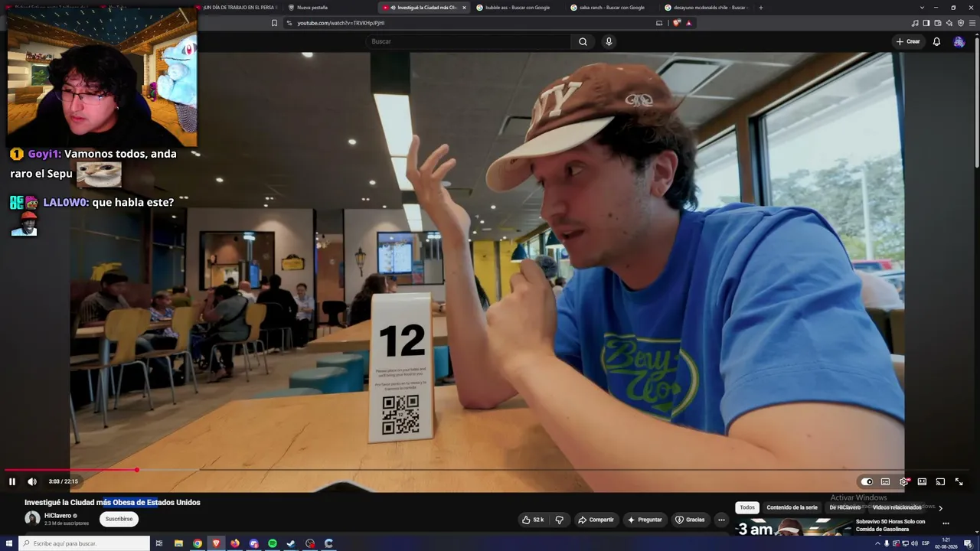Image resolution: width=980 pixels, height=551 pixels.
Task: Dislike the video with thumbs down
Action: click(x=559, y=520)
